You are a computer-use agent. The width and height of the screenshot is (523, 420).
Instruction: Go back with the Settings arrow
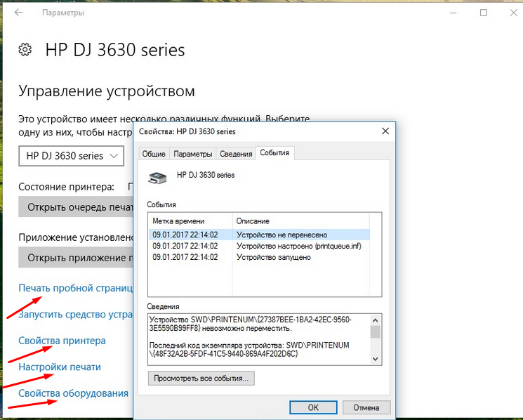(18, 13)
